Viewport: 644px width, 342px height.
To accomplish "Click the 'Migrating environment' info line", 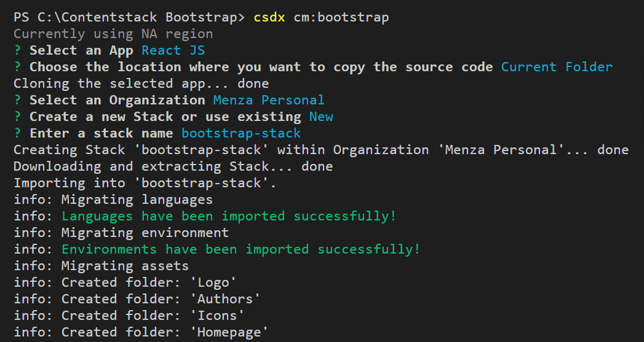I will [x=121, y=233].
